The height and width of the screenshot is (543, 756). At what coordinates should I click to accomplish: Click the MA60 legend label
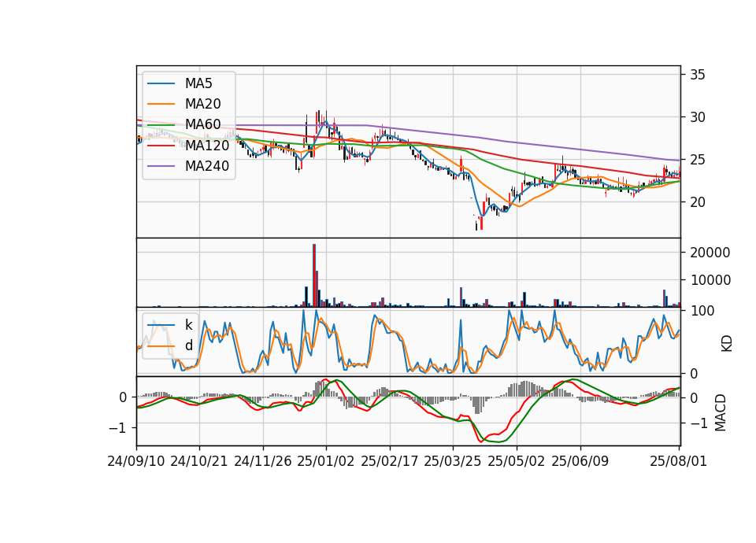202,124
